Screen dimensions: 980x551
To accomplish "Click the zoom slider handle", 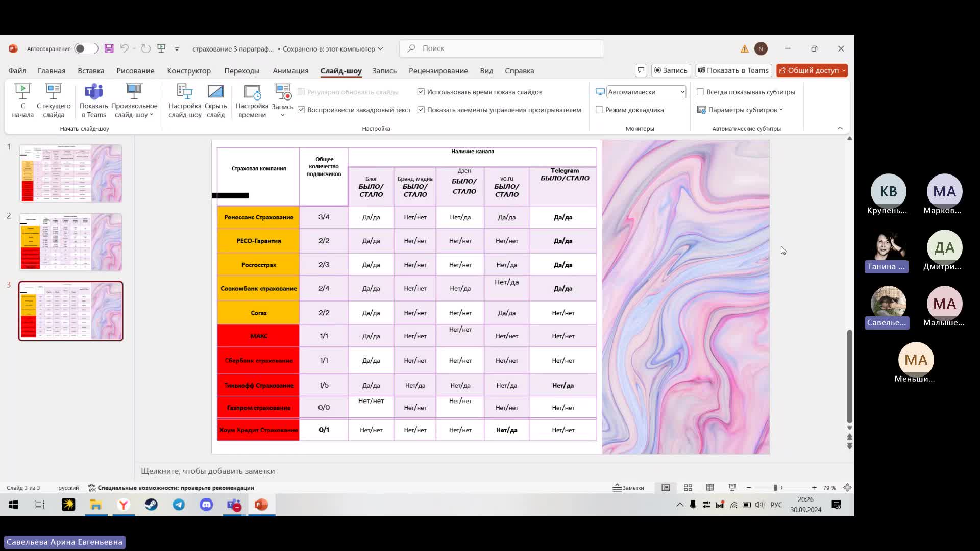I will point(775,488).
